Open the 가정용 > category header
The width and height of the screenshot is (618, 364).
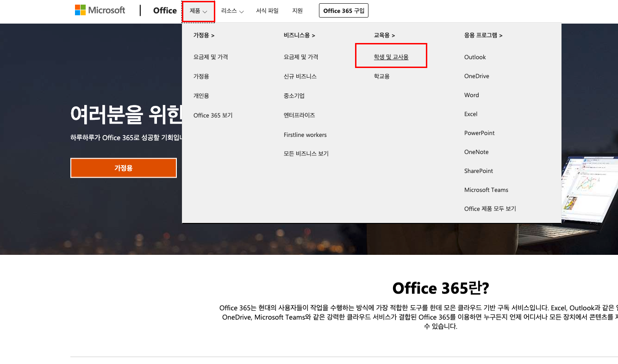pos(204,35)
